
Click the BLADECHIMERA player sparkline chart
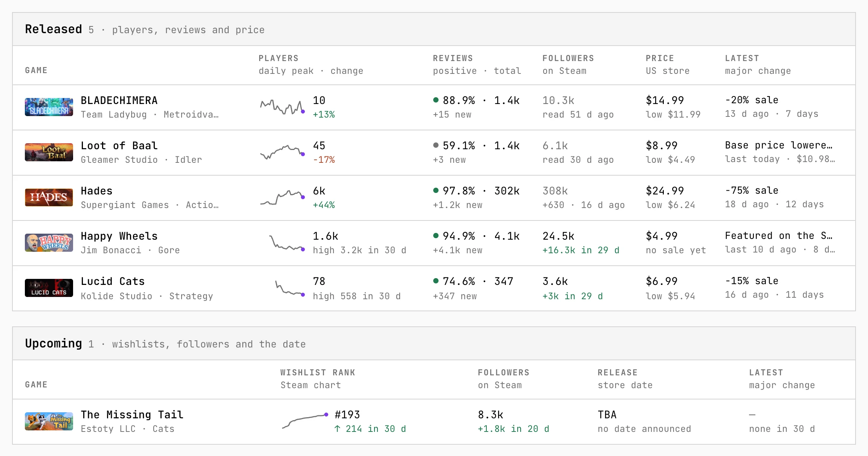point(282,107)
